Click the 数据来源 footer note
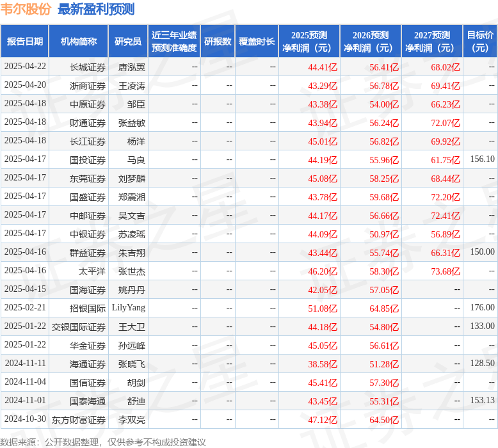Image resolution: width=498 pixels, height=448 pixels. click(x=102, y=442)
